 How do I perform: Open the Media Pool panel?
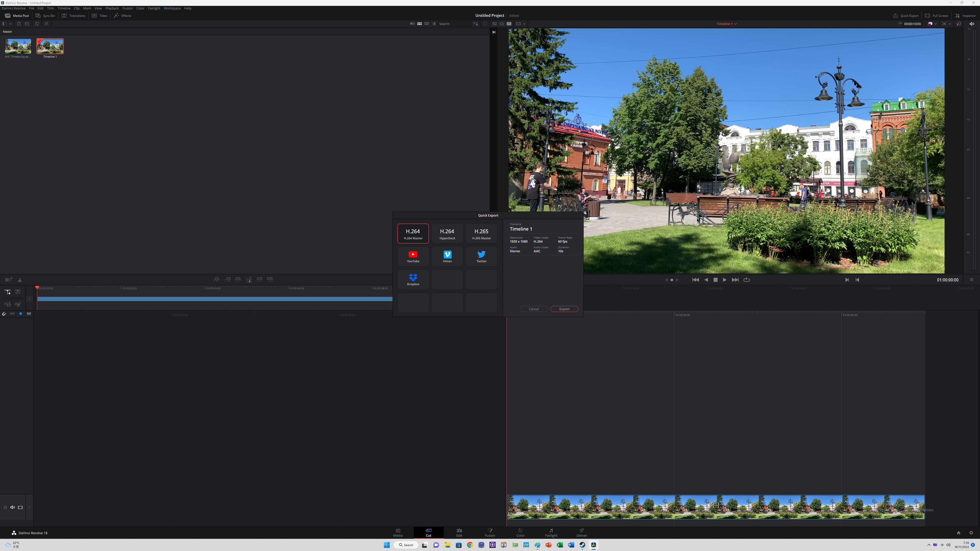pyautogui.click(x=17, y=16)
